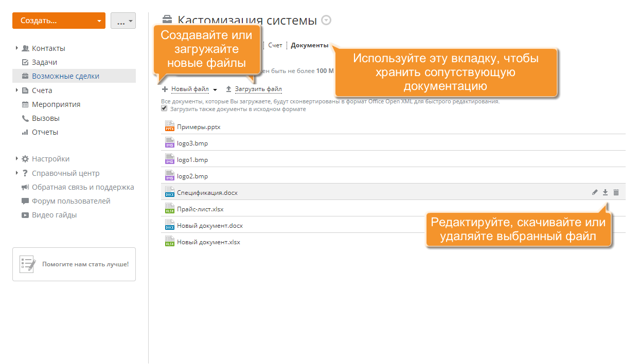Click the Задачи checkmark icon
Image resolution: width=638 pixels, height=364 pixels.
coord(25,62)
